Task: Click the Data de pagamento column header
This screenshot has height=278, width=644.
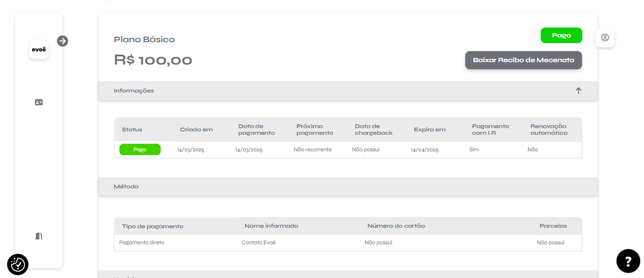Action: tap(256, 130)
